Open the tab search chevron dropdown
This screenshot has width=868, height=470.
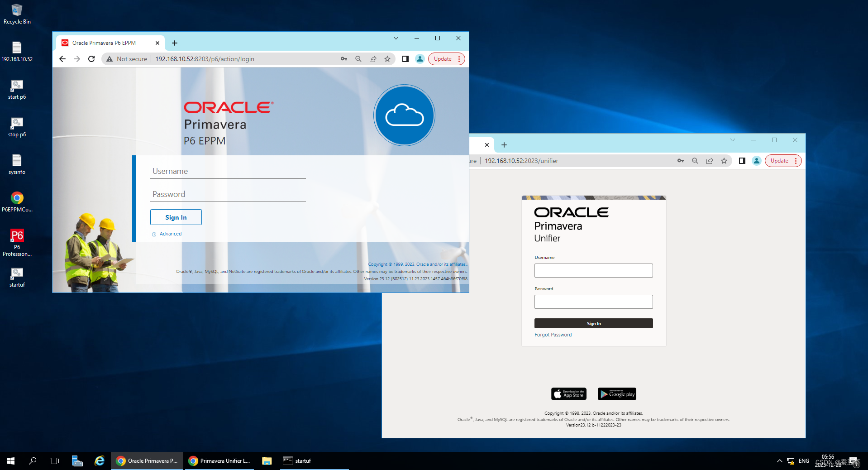pos(396,38)
